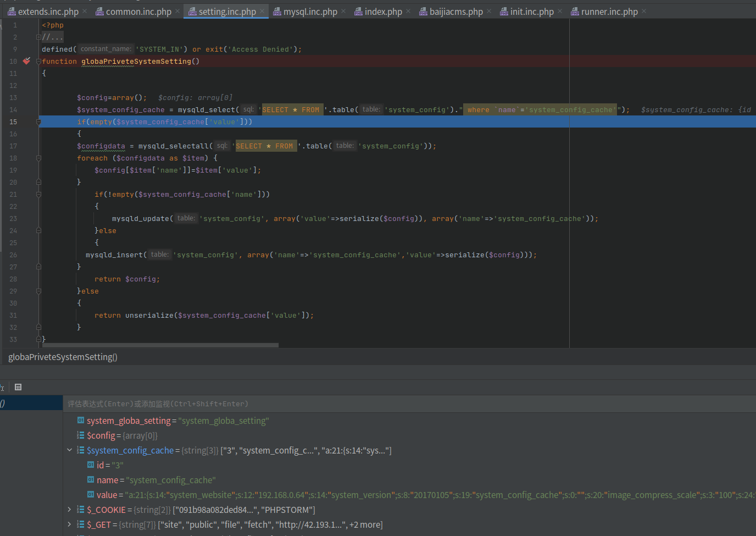Toggle the breakpoint on line 10

click(x=26, y=61)
